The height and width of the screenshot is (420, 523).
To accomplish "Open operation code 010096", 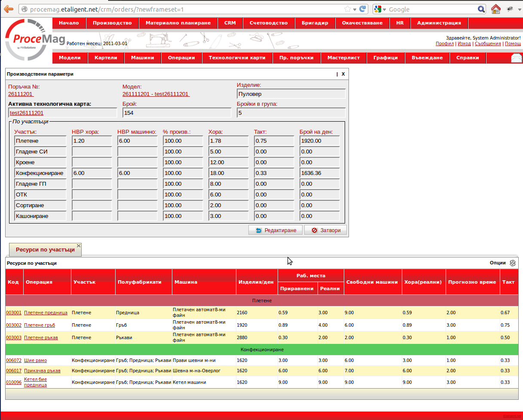I will (13, 382).
